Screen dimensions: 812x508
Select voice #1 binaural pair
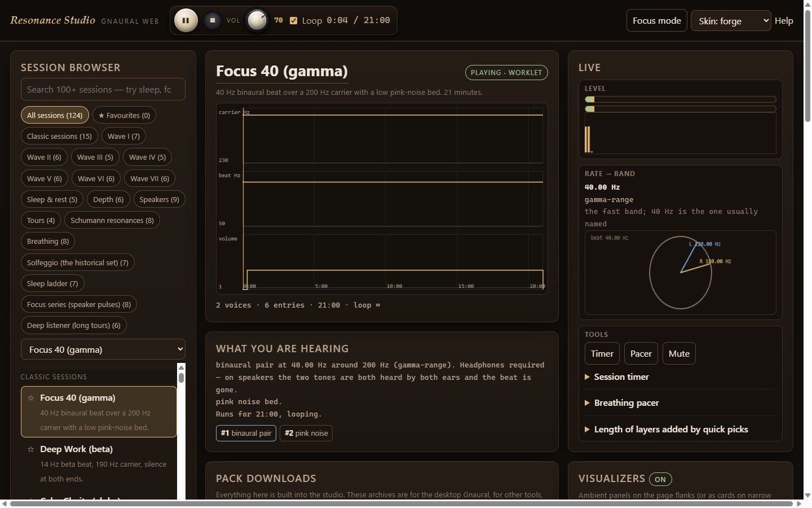246,433
